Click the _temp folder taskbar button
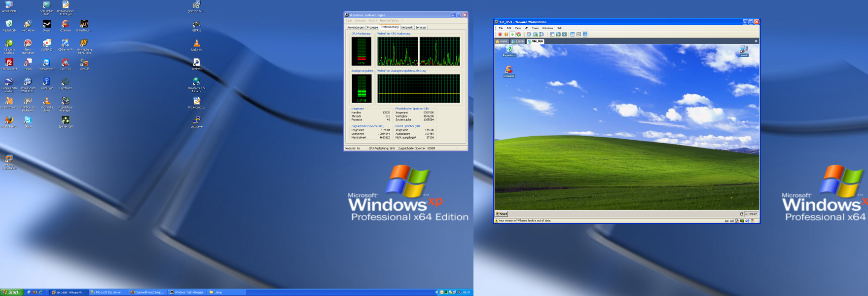 [x=226, y=292]
